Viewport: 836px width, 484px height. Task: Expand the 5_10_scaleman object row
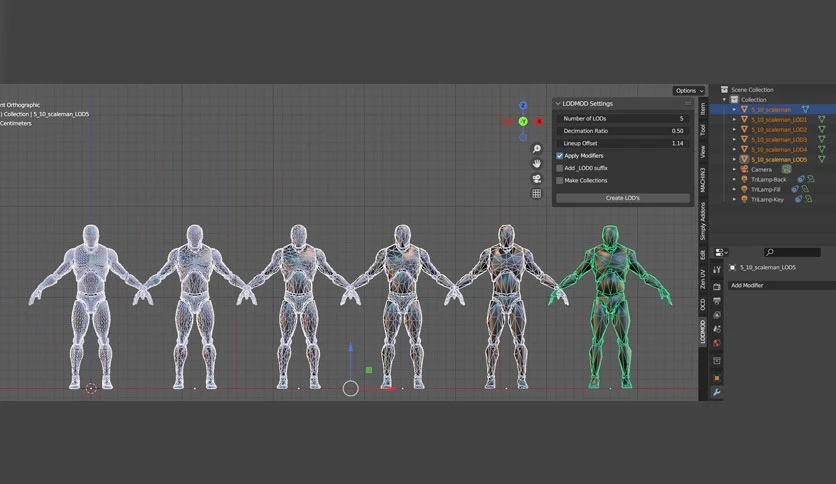[734, 109]
